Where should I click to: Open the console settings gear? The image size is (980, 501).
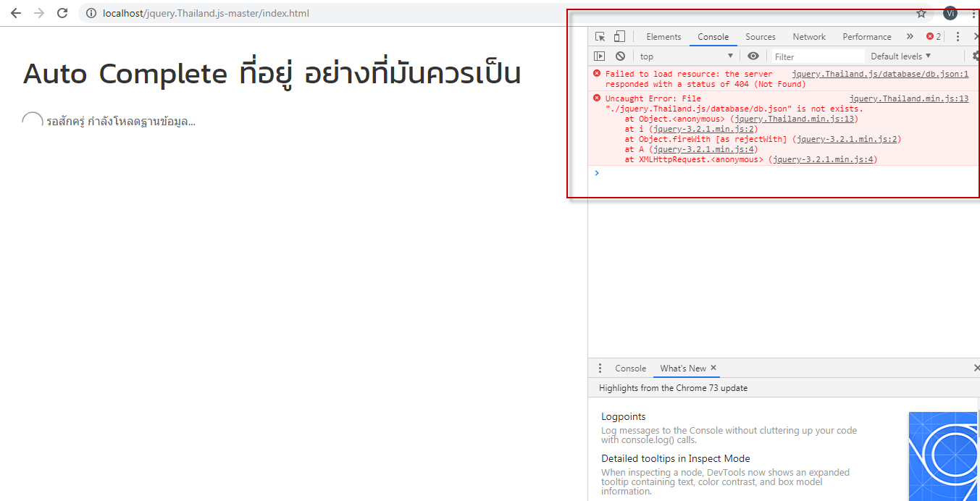click(x=974, y=56)
